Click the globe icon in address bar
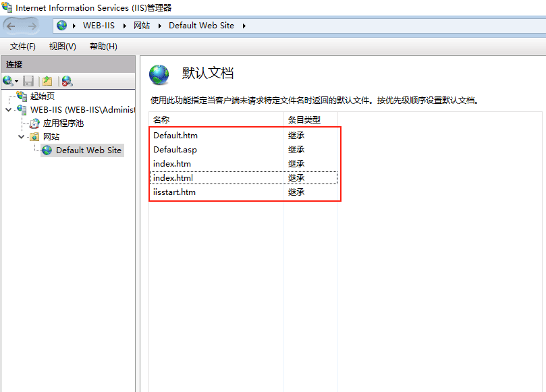The height and width of the screenshot is (392, 546). pyautogui.click(x=61, y=26)
